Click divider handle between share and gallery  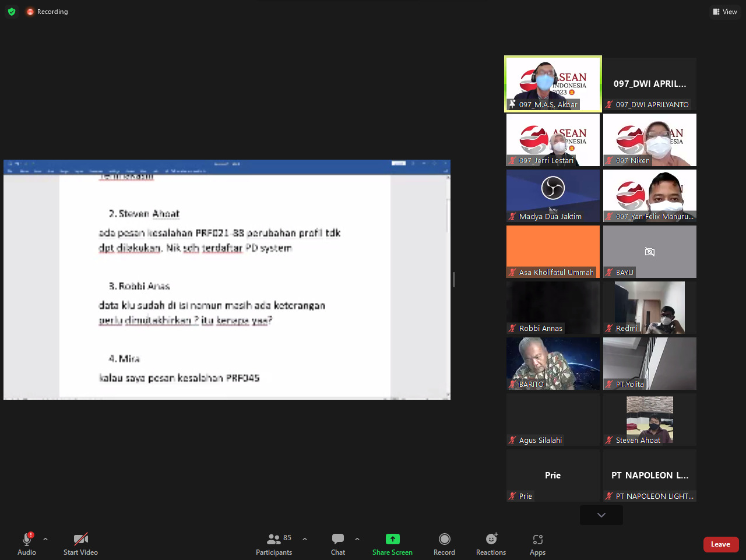click(x=454, y=280)
